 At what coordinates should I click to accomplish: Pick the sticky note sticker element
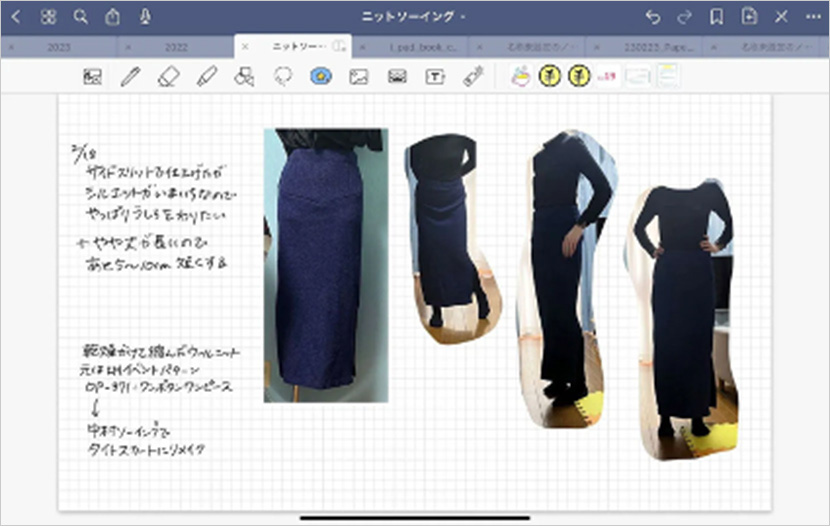pyautogui.click(x=667, y=76)
